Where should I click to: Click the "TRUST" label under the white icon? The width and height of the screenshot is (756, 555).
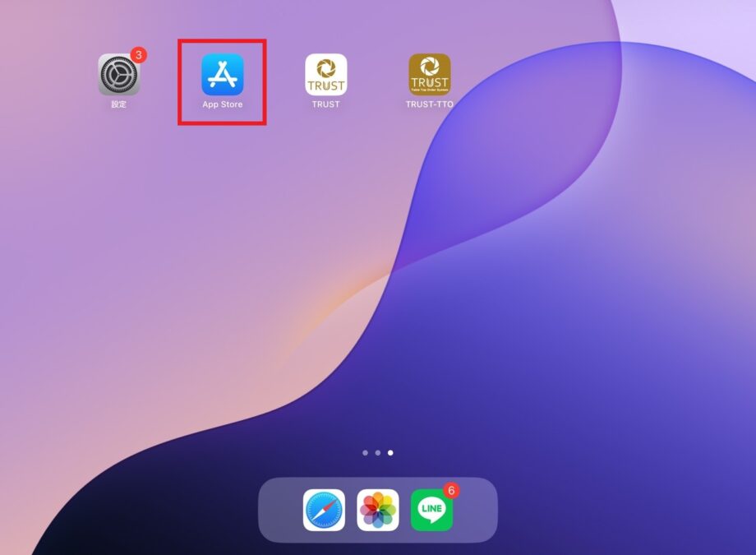tap(325, 105)
